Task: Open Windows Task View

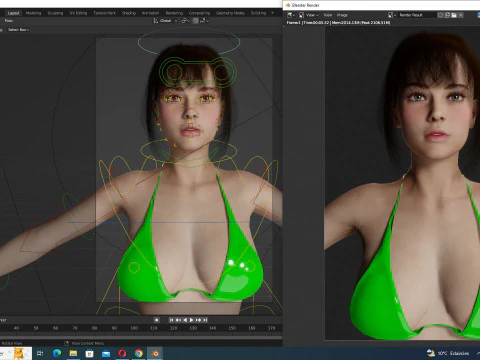Action: (x=40, y=353)
